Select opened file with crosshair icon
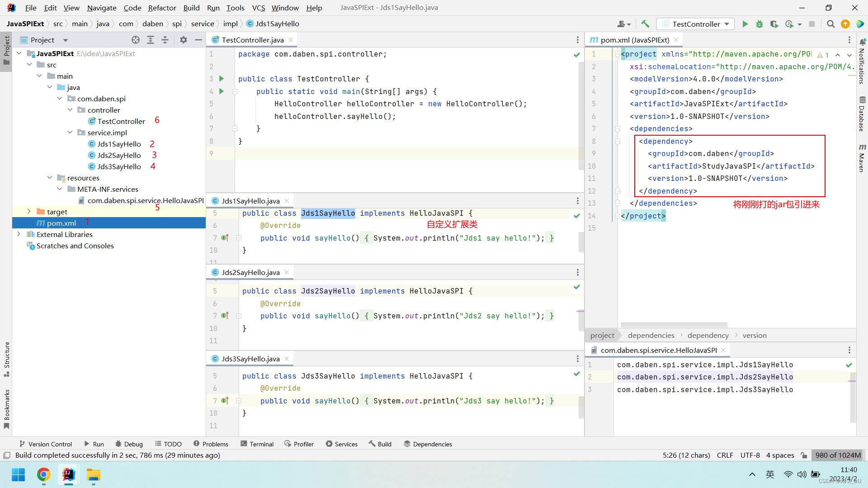Image resolution: width=868 pixels, height=488 pixels. (135, 40)
